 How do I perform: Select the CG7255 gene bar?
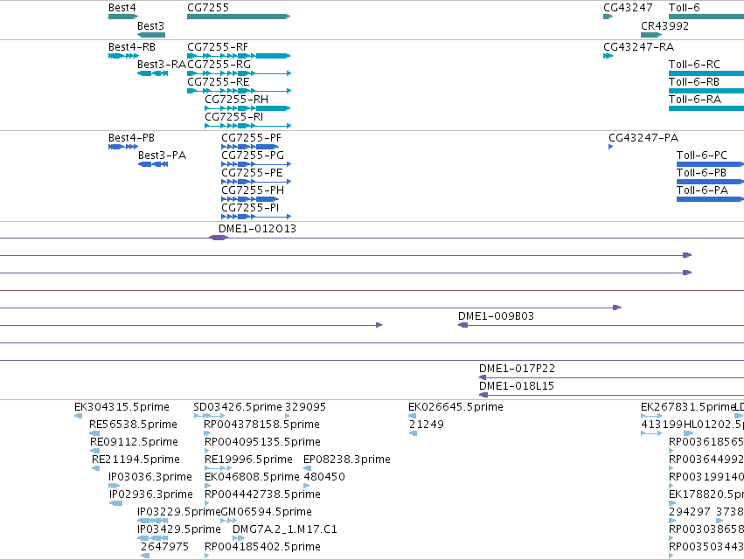coord(239,17)
